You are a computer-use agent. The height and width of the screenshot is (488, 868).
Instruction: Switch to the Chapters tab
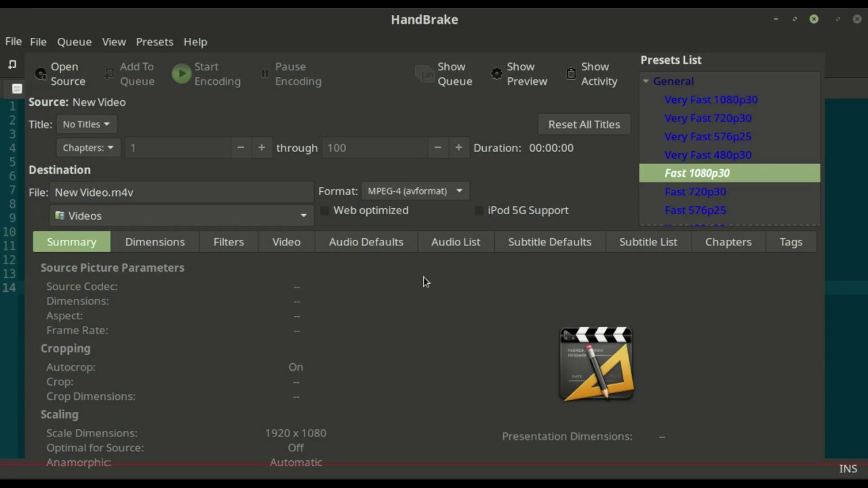point(728,242)
